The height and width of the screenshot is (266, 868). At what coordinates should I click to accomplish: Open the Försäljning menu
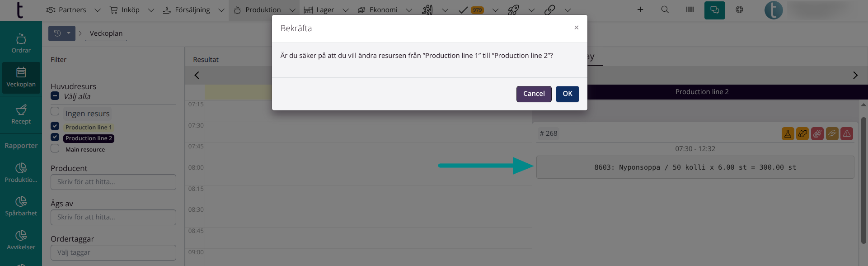point(192,10)
